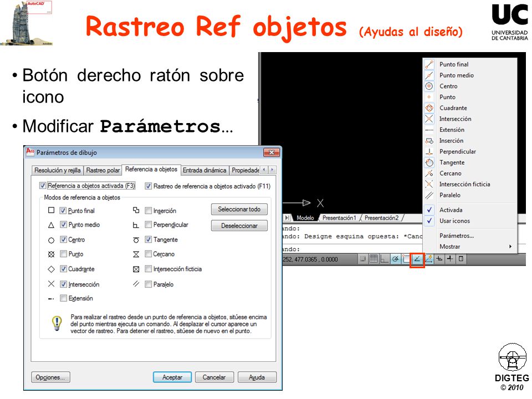532x399 pixels.
Task: Uncheck Referencia a objetos activada (F3)
Action: point(43,186)
